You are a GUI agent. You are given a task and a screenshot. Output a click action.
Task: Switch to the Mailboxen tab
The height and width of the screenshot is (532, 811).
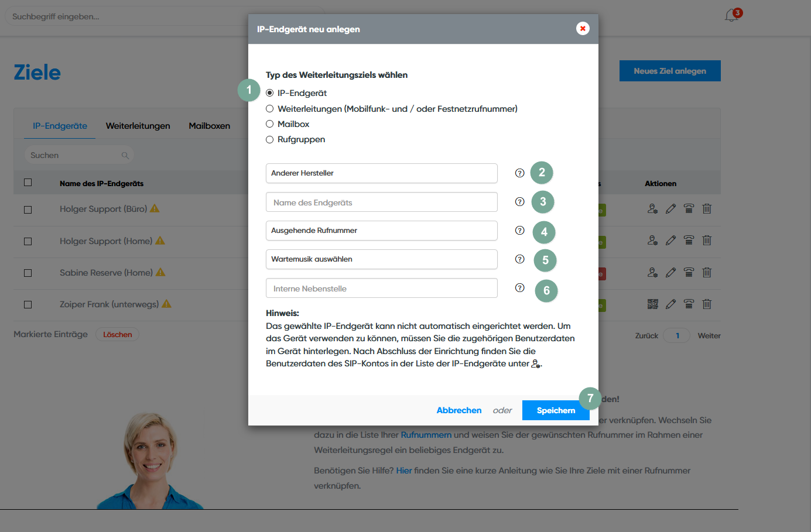click(x=209, y=126)
